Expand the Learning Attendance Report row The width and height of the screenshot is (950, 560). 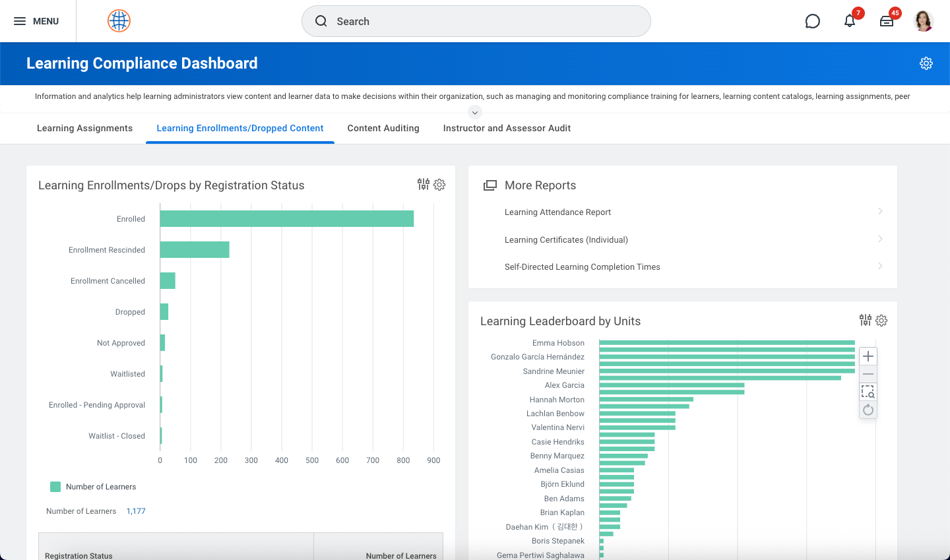880,212
